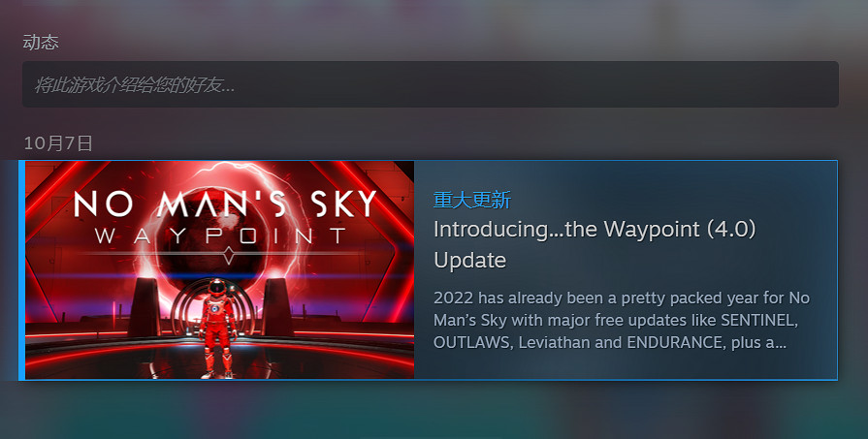
Task: Click the blue "重大更新" label
Action: pyautogui.click(x=472, y=200)
